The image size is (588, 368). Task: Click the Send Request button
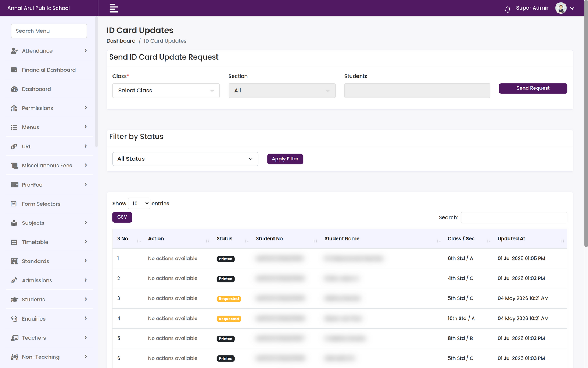coord(533,88)
